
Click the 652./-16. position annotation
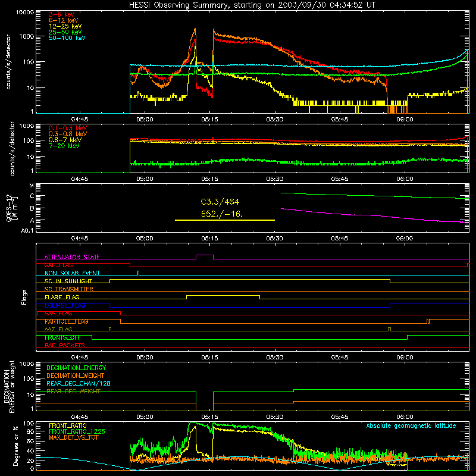click(222, 214)
